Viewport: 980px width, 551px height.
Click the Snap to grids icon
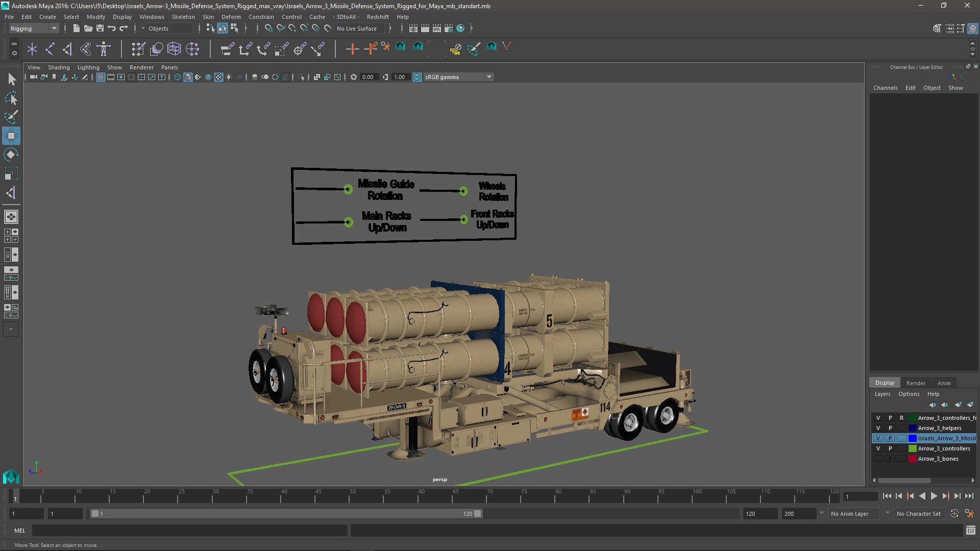[x=268, y=29]
